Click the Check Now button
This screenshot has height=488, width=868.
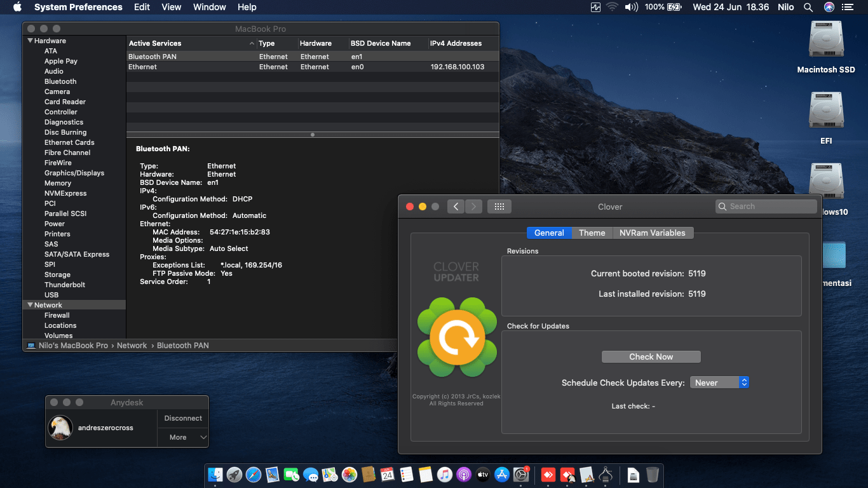[651, 356]
